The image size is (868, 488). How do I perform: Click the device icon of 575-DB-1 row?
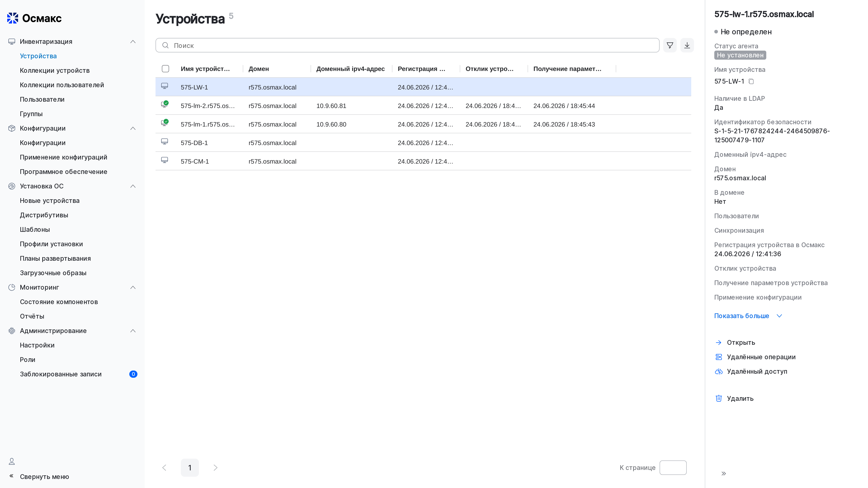[x=164, y=142]
